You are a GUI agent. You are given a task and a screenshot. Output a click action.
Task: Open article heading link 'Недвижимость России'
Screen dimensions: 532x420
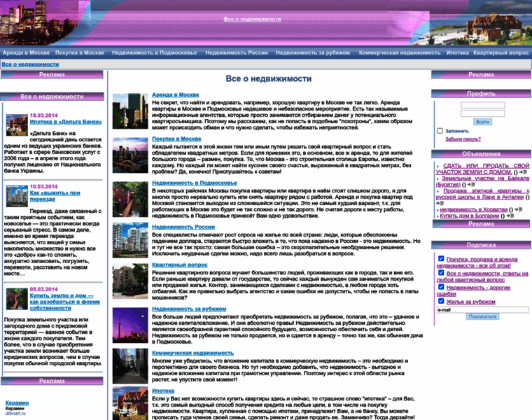[183, 227]
